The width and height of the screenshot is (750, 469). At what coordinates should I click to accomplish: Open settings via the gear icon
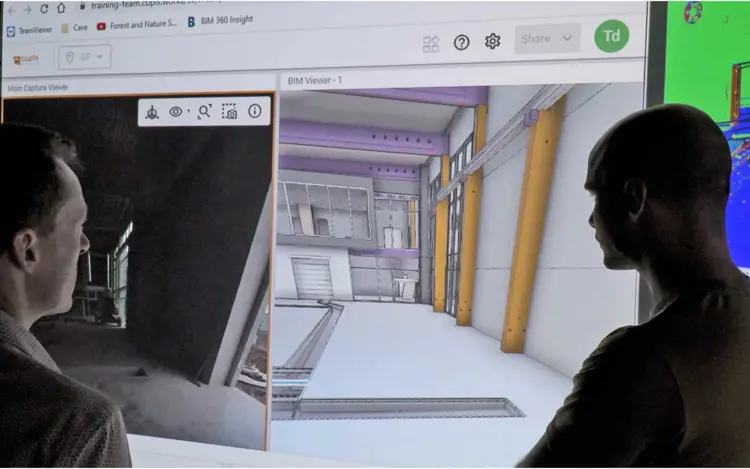[492, 41]
